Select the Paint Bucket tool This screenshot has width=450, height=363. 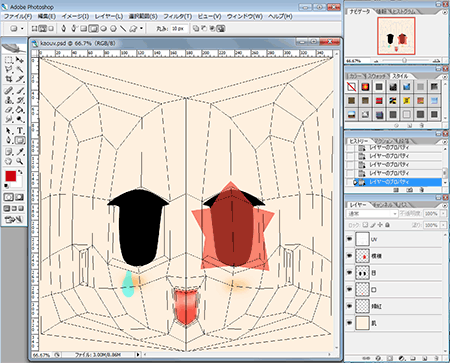19,109
